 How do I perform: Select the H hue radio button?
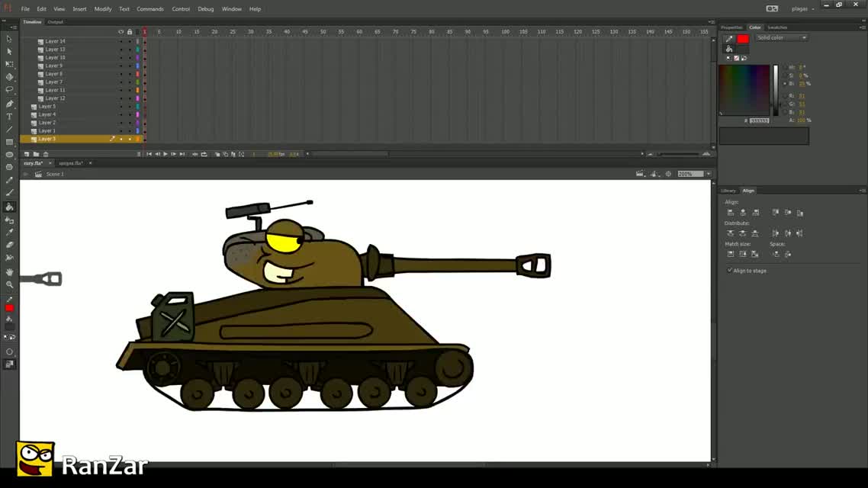point(785,68)
